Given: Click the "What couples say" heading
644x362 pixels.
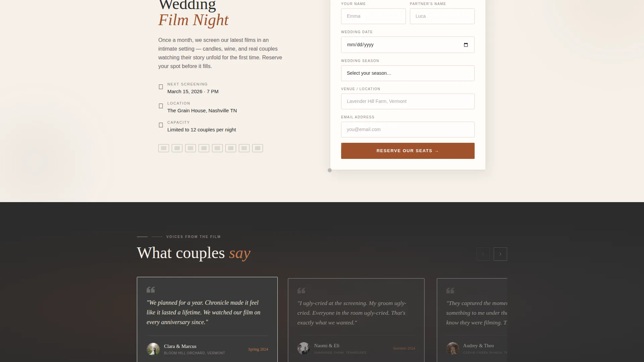Looking at the screenshot, I should (x=194, y=253).
